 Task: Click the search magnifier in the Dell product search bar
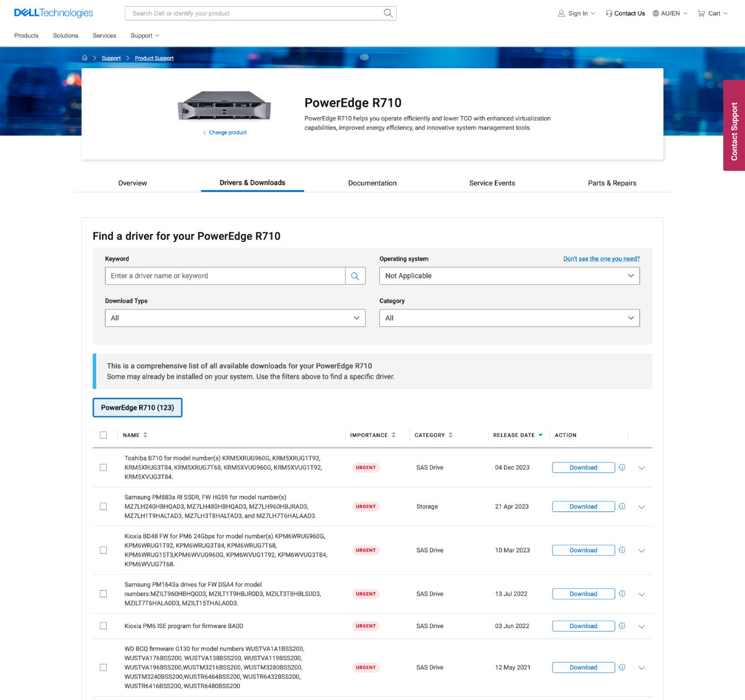click(388, 12)
